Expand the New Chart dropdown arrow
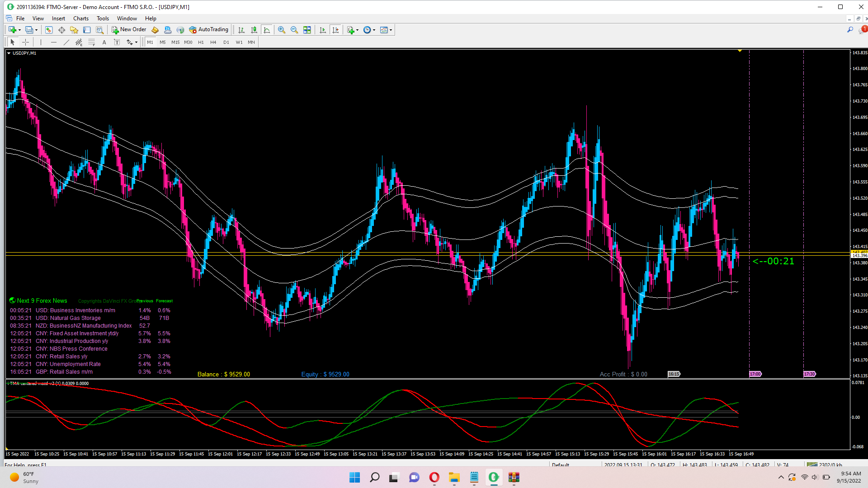The height and width of the screenshot is (488, 868). tap(19, 30)
